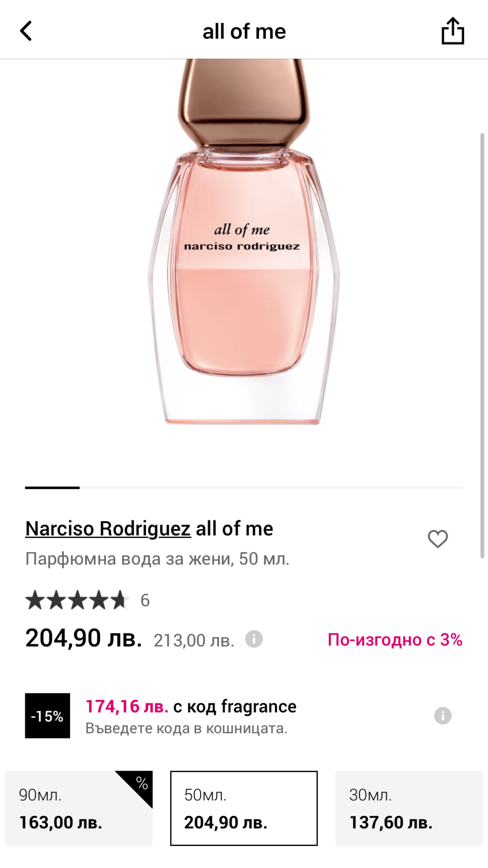488x868 pixels.
Task: Choose the 30мл size for 137,60 лв.
Action: pyautogui.click(x=409, y=808)
